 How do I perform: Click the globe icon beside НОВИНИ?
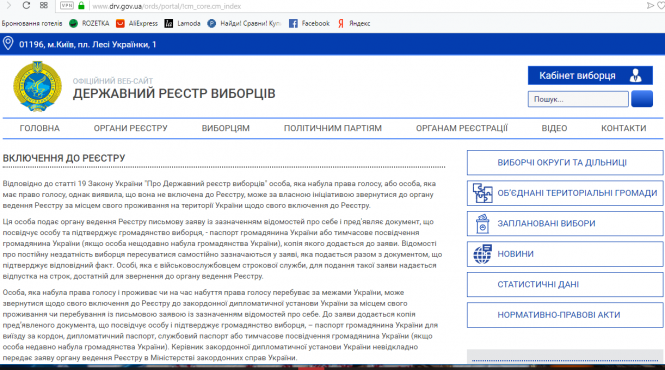(483, 254)
